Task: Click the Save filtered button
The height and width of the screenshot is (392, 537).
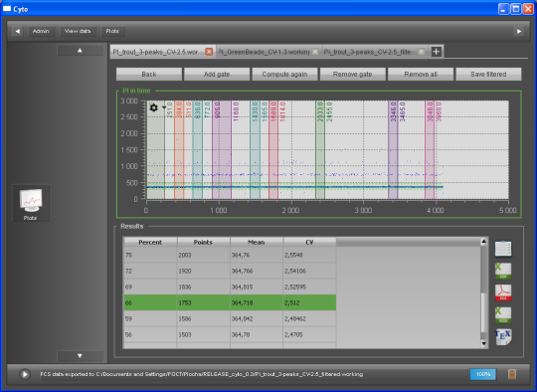Action: point(488,74)
